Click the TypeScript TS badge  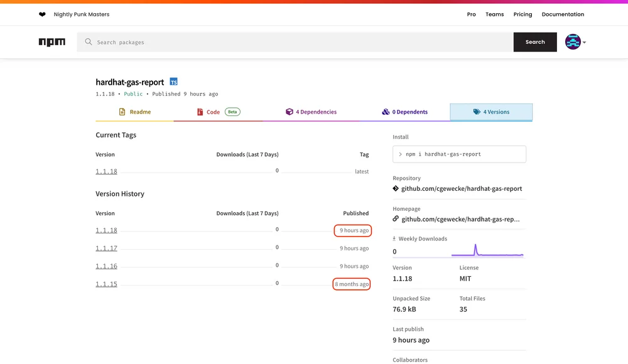click(x=173, y=82)
